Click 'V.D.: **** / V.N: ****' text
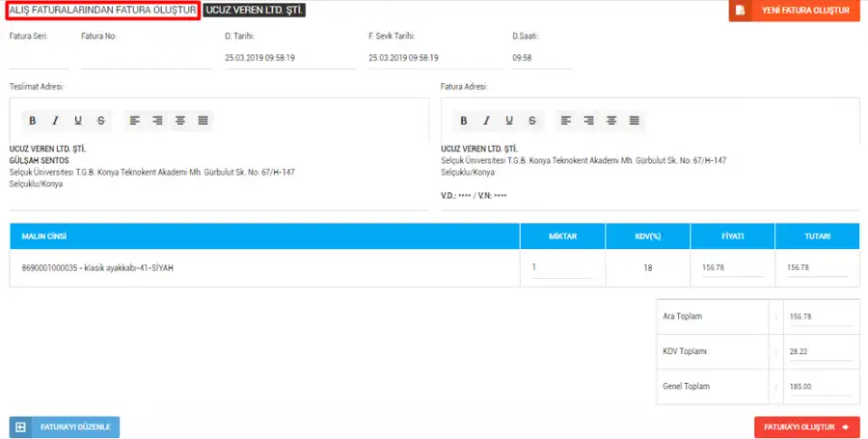Viewport: 868px width, 439px height. pos(474,196)
